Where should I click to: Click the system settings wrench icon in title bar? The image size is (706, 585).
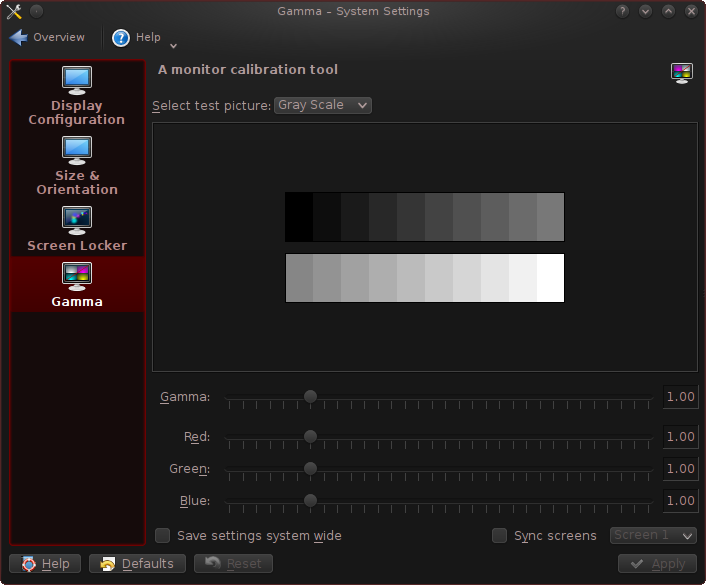point(14,11)
